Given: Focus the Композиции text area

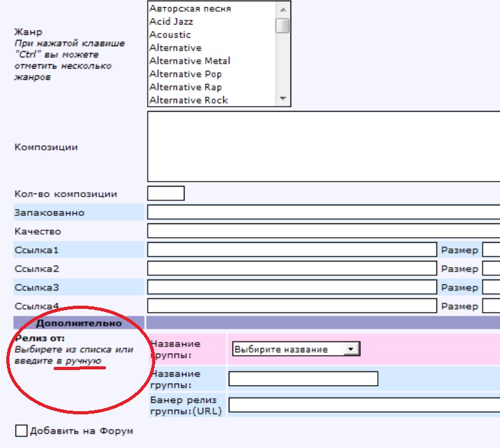Looking at the screenshot, I should point(324,147).
